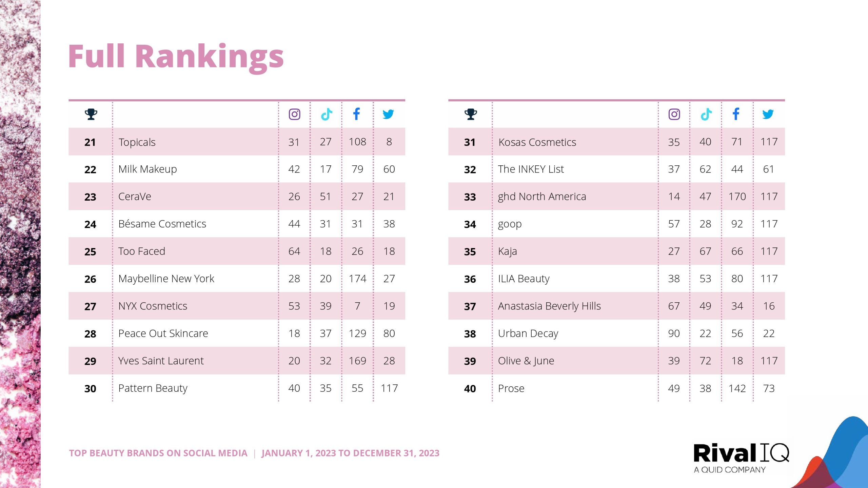Click the Anastasia Beverly Hills brand name
The height and width of the screenshot is (488, 868).
coord(549,306)
